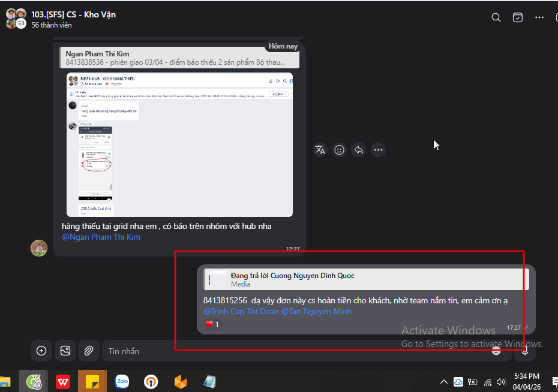Open search in the chat header
Screen dimensions: 558x392
coord(496,17)
